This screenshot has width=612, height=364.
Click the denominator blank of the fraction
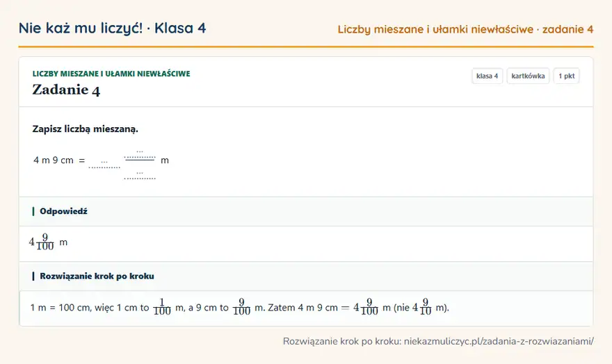140,174
